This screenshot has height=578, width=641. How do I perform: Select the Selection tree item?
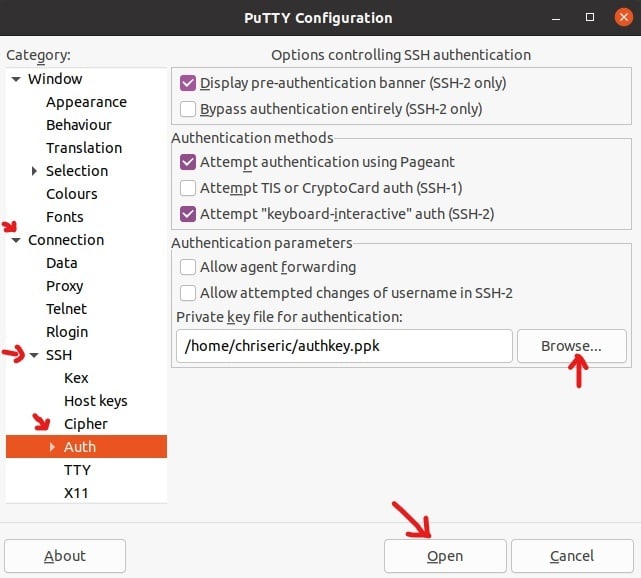click(77, 171)
